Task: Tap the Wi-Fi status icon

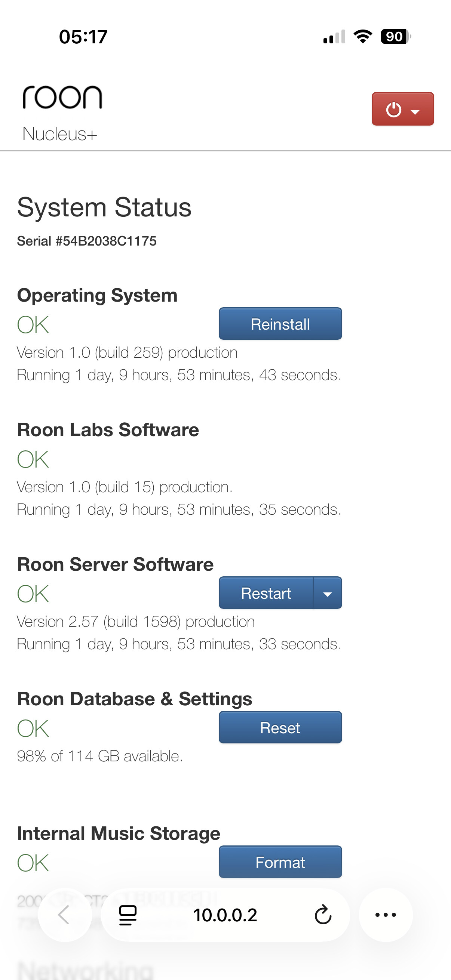Action: [x=363, y=37]
